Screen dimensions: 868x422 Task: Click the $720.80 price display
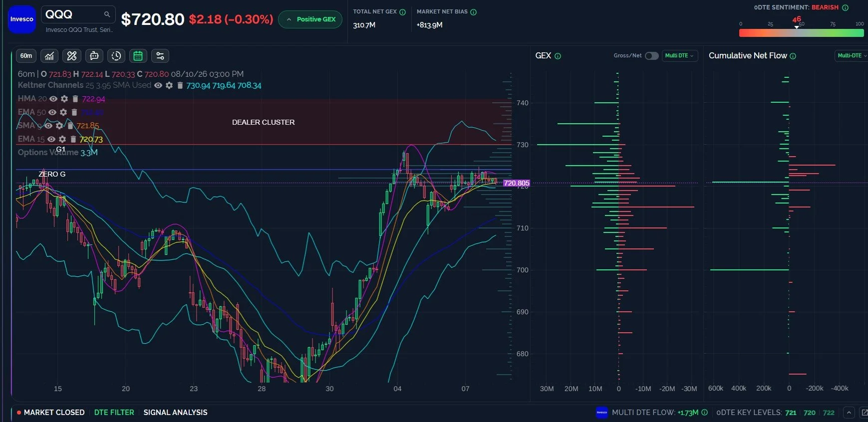coord(153,19)
